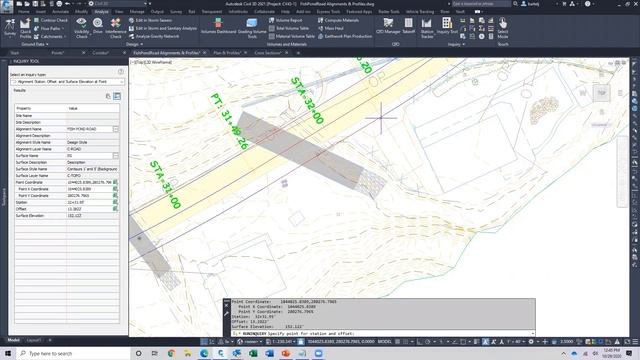Click the command line input
This screenshot has width=640, height=360.
click(x=383, y=333)
